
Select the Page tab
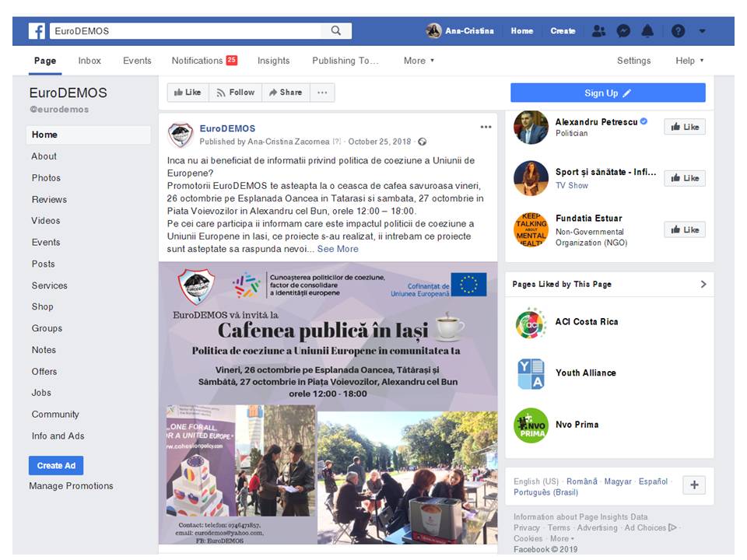[45, 61]
